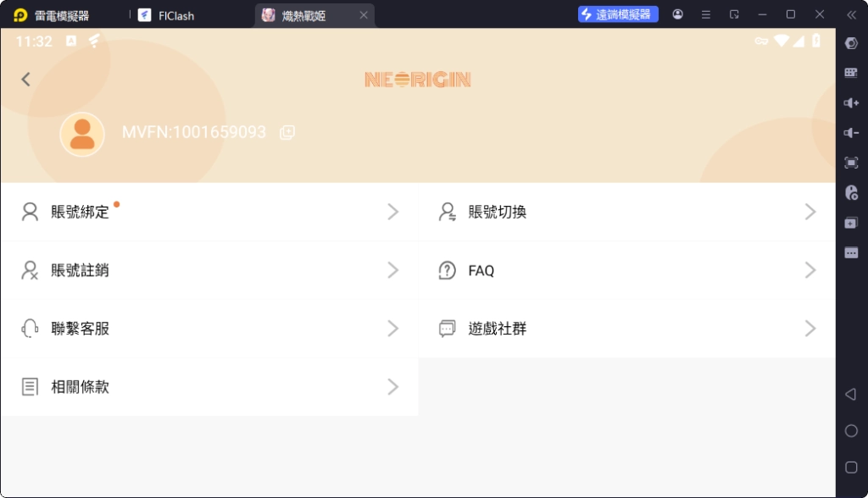Click the 遠端模擬器 button
Image resolution: width=868 pixels, height=498 pixels.
click(618, 14)
